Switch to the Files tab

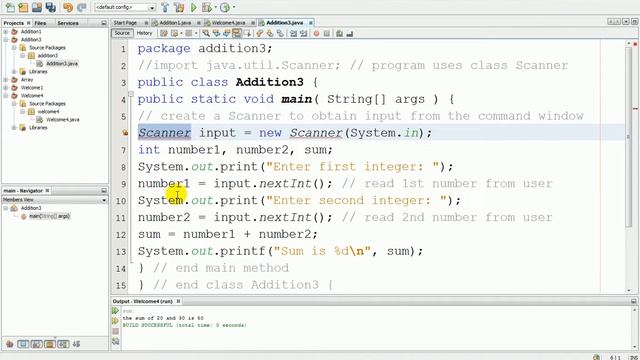[x=40, y=23]
